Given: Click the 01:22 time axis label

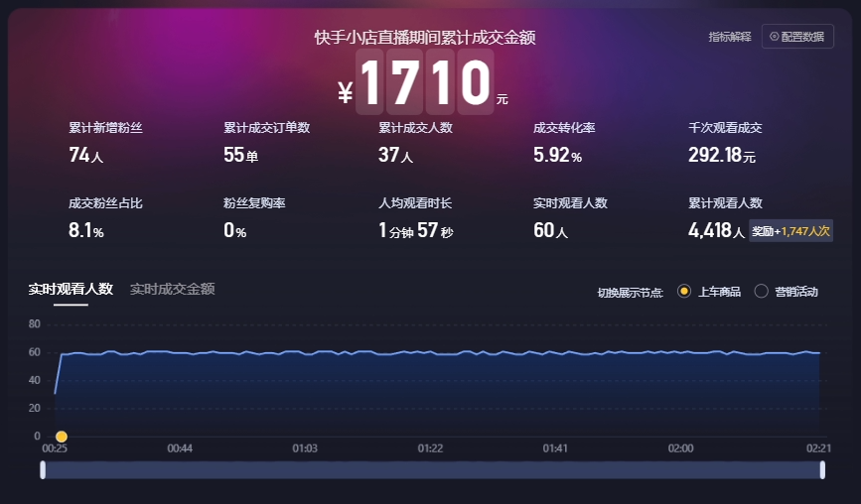Looking at the screenshot, I should tap(430, 448).
